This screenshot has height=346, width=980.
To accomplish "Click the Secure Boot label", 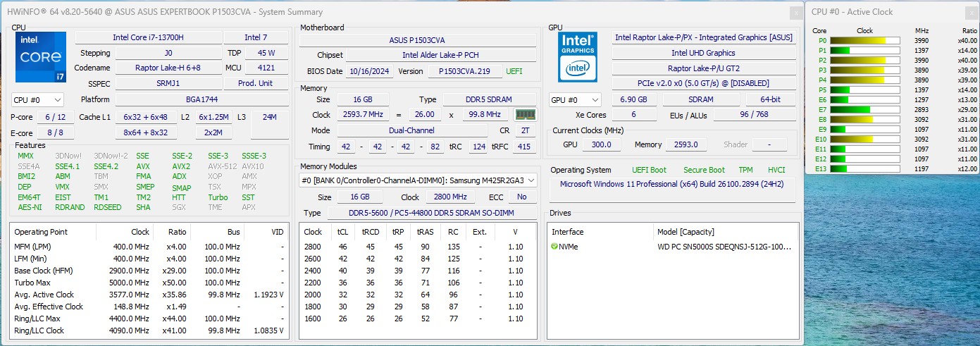I will coord(704,170).
